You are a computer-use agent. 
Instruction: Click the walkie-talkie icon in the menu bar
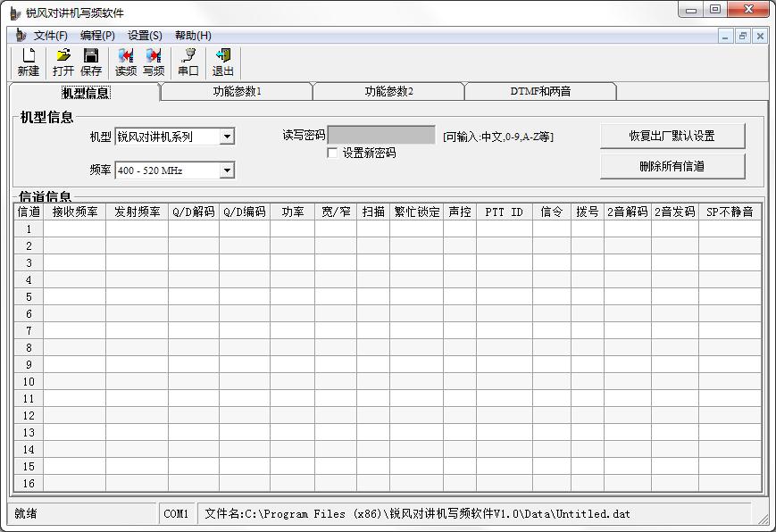pyautogui.click(x=21, y=35)
